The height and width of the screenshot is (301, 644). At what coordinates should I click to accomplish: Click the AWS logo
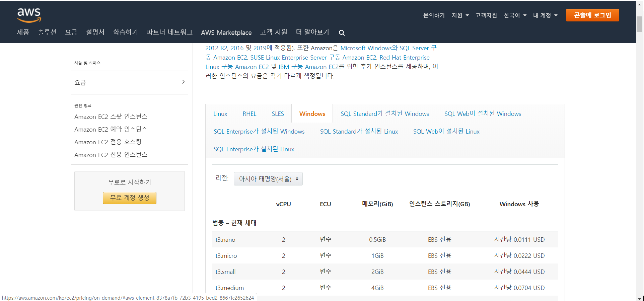pos(29,15)
